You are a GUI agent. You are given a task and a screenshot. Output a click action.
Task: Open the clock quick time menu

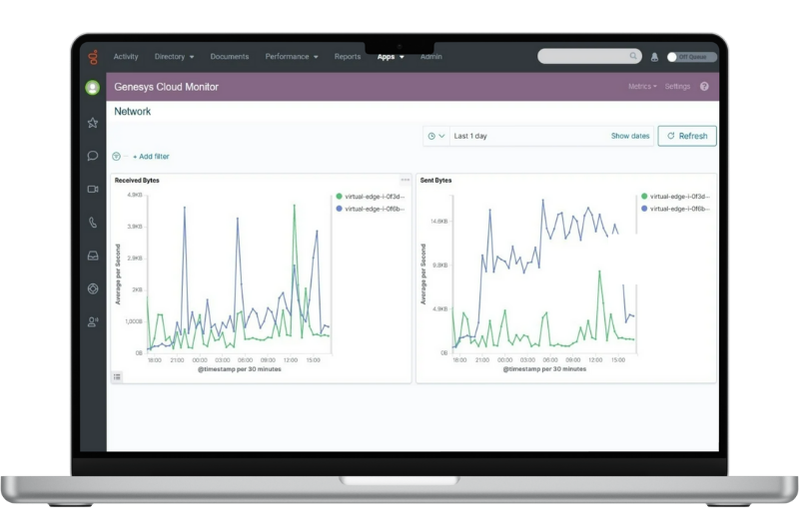(436, 136)
